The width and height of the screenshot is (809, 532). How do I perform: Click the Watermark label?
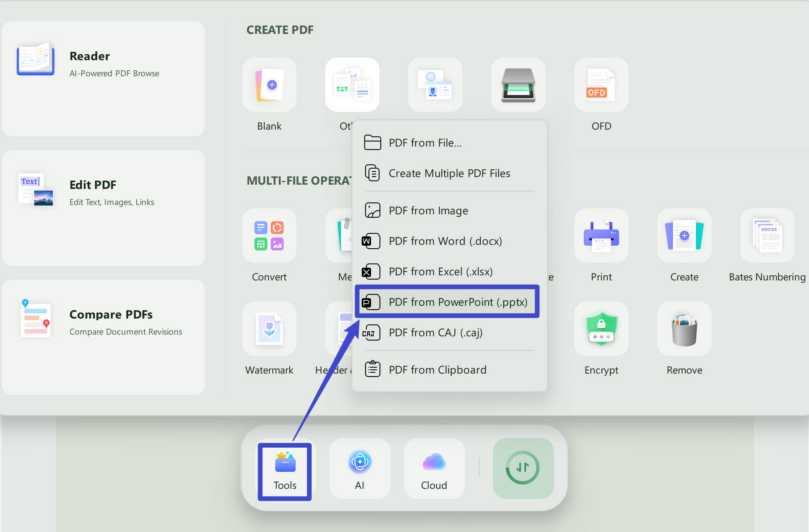(x=269, y=370)
